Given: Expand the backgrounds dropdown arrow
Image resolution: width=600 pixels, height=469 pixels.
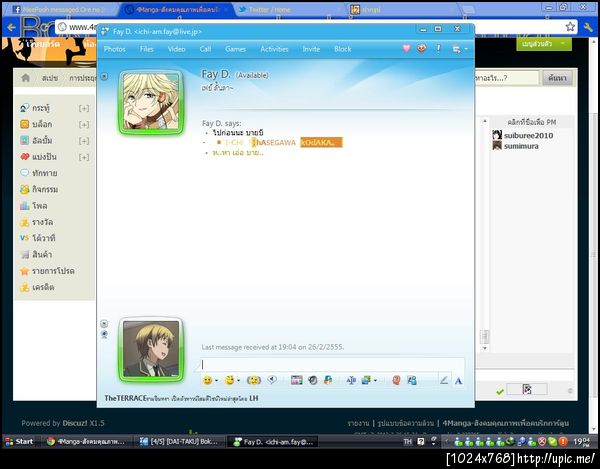Looking at the screenshot, I should [375, 381].
